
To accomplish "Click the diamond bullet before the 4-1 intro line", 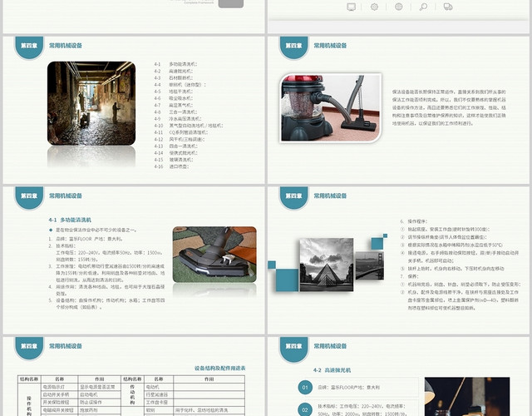I will tap(51, 230).
